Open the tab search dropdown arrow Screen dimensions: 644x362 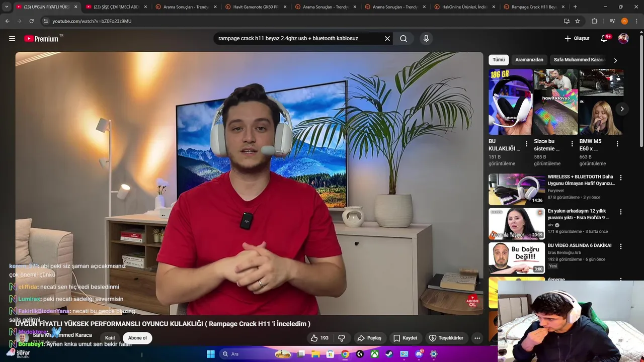[x=6, y=7]
